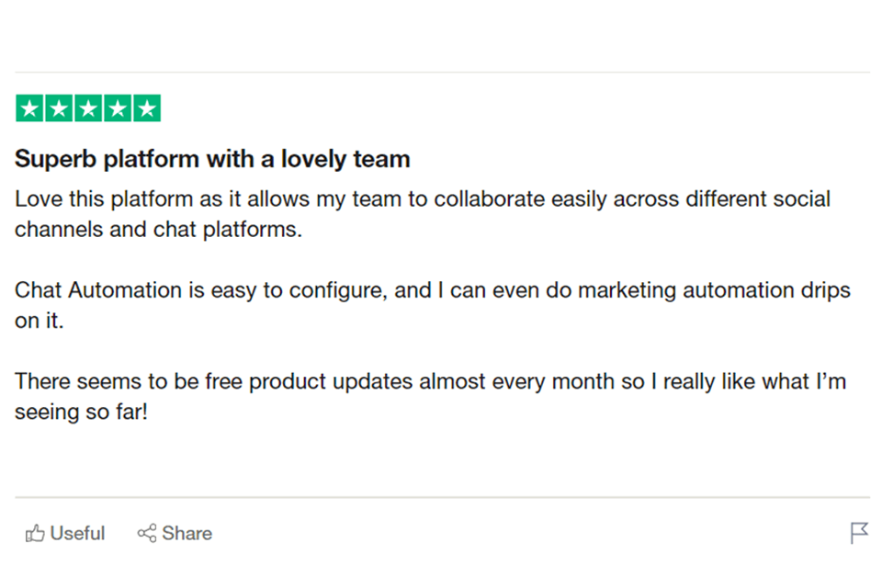882x588 pixels.
Task: Click the second green rating star
Action: pyautogui.click(x=59, y=108)
